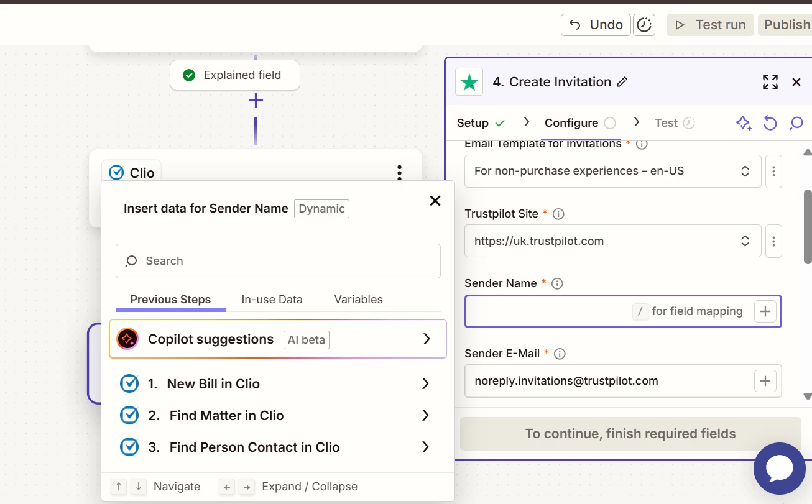The height and width of the screenshot is (504, 812).
Task: Open Clio step three-dot menu
Action: [x=399, y=172]
